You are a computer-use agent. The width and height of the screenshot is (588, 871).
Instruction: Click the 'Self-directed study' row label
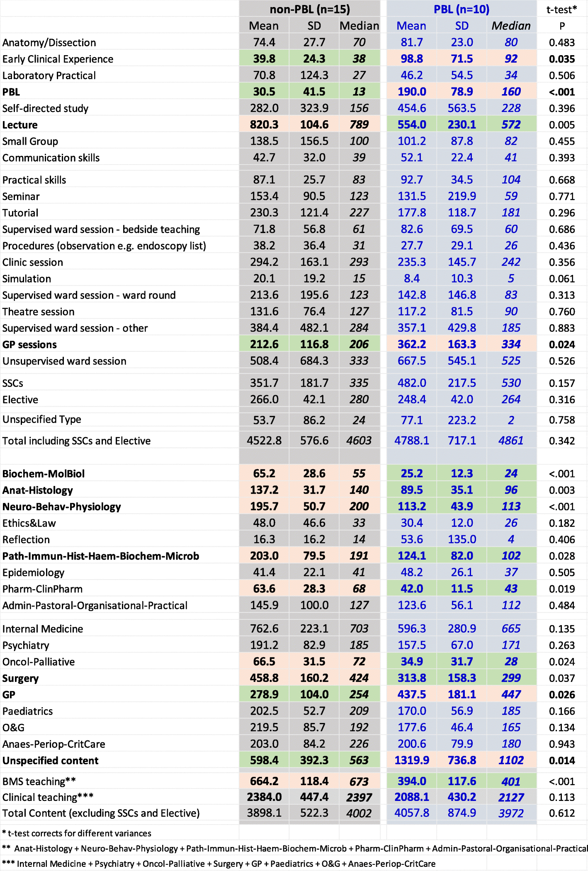[x=45, y=109]
